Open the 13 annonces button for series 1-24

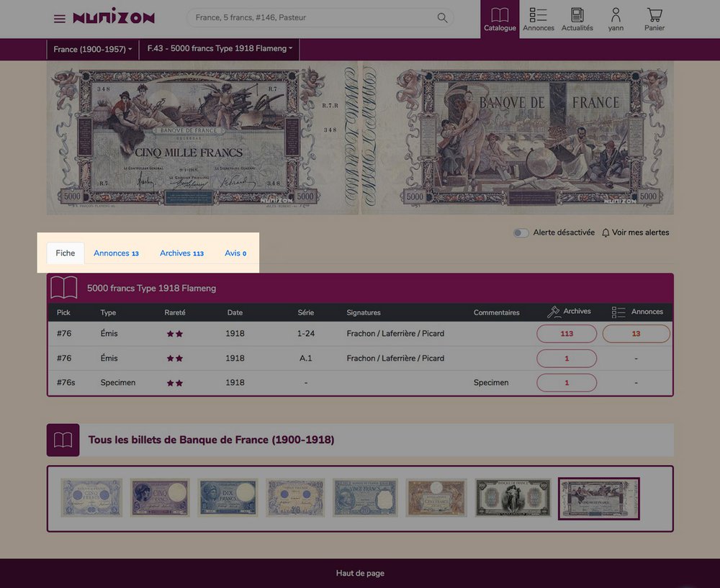click(x=636, y=334)
